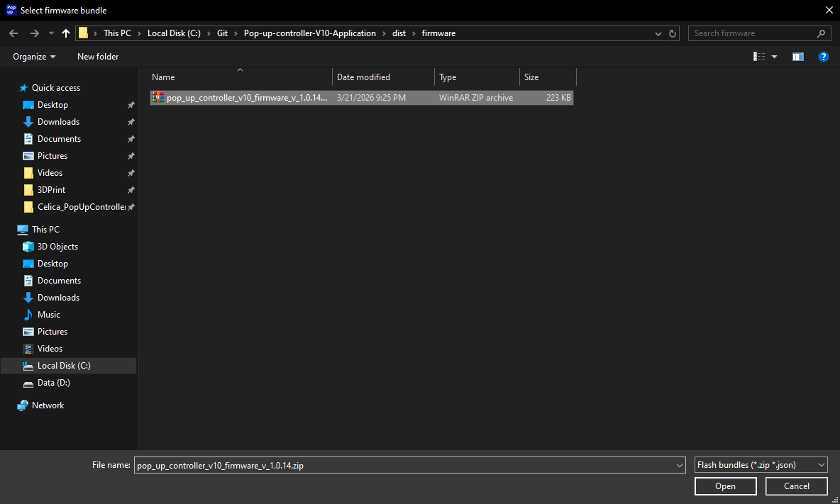Open the recent locations dropdown arrow
This screenshot has height=504, width=840.
pyautogui.click(x=50, y=33)
